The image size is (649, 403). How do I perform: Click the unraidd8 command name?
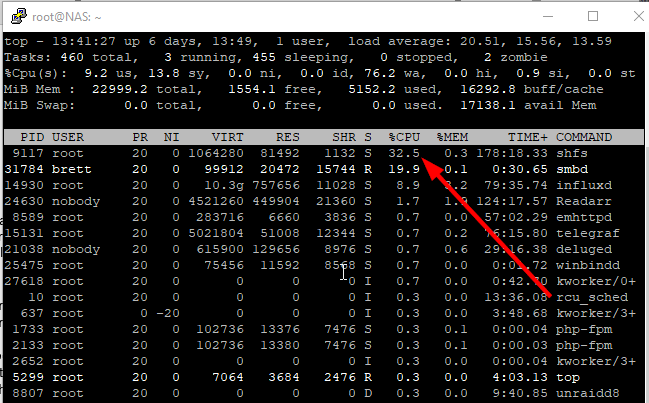pos(588,393)
